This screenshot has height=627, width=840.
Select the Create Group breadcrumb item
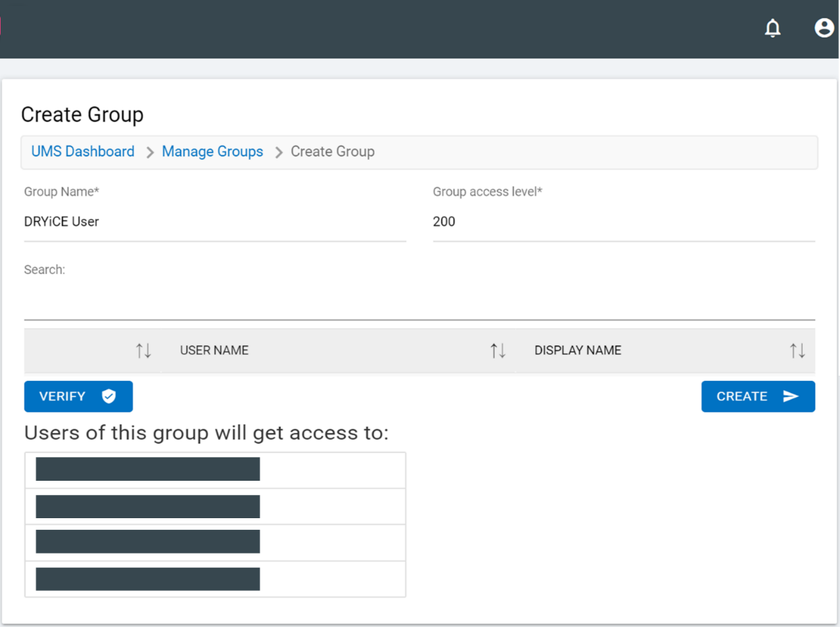333,152
